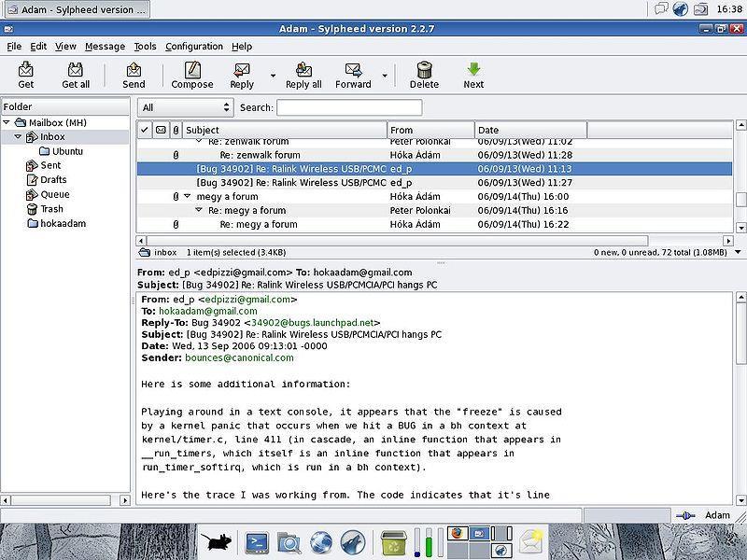Open the Drafts folder
The width and height of the screenshot is (747, 560).
(x=53, y=179)
